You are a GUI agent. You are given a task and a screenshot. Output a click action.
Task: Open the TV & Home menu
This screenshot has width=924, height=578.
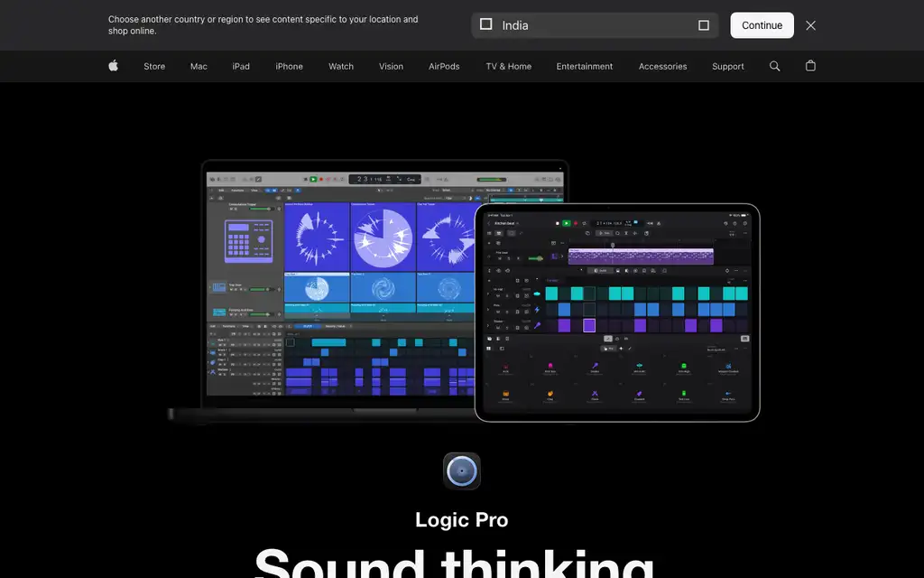coord(509,67)
